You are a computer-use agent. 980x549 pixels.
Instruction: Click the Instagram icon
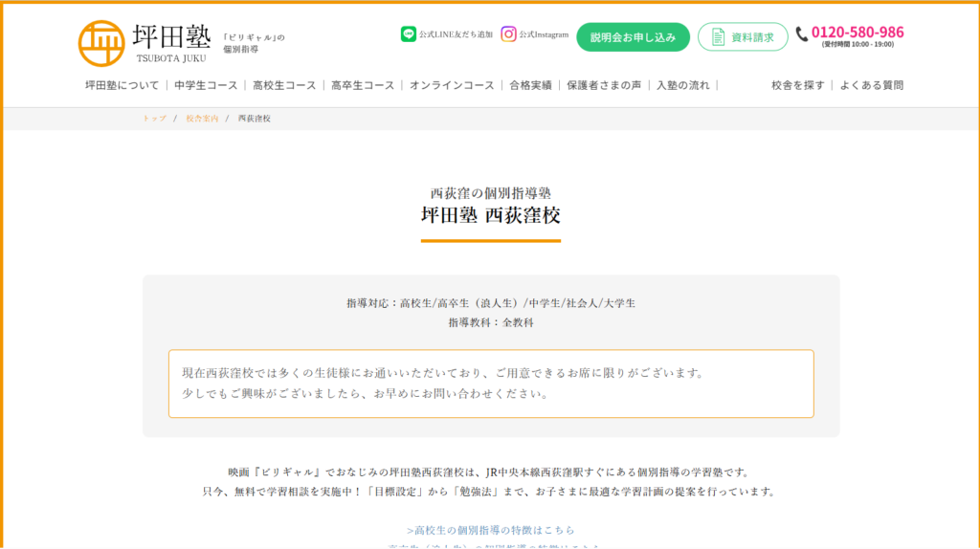pos(509,34)
